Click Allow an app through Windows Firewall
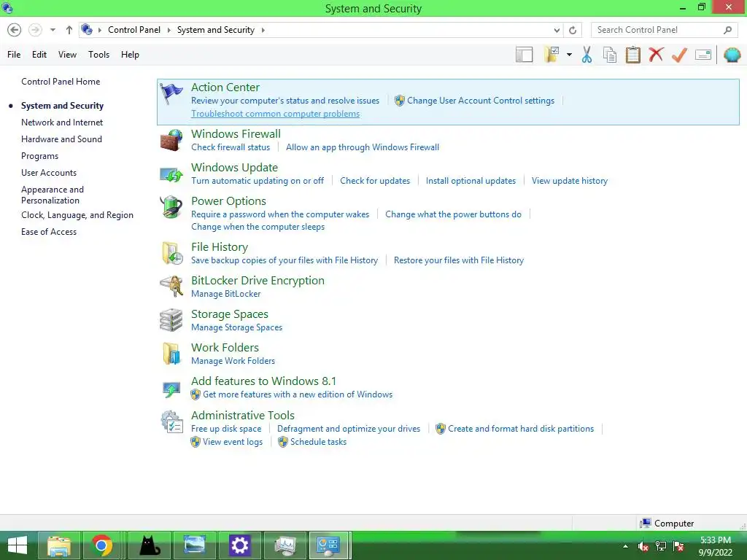 click(x=363, y=147)
